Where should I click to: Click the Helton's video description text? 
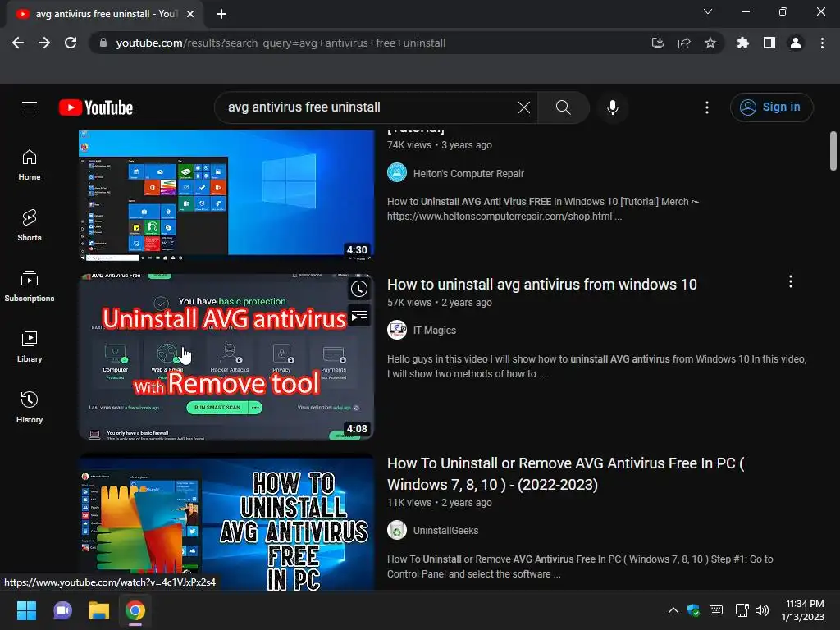[543, 209]
